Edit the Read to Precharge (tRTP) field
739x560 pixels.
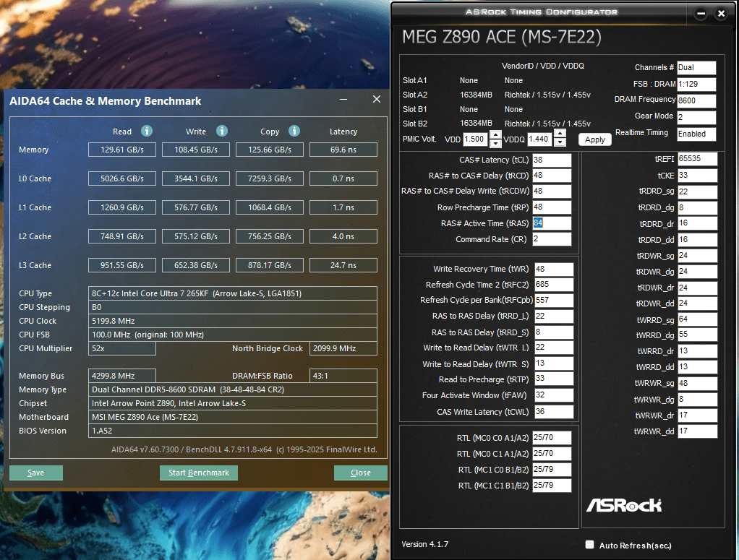[x=554, y=379]
